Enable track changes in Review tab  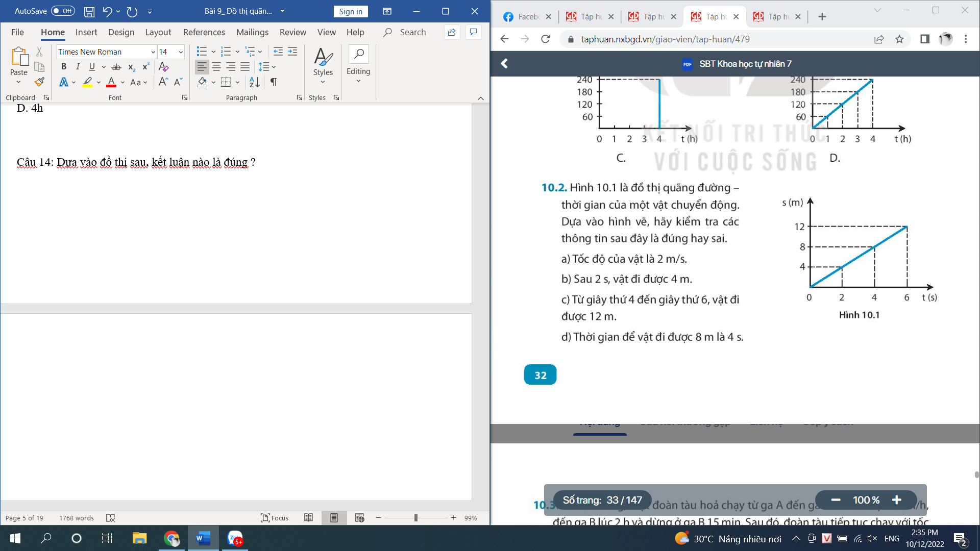pyautogui.click(x=292, y=32)
